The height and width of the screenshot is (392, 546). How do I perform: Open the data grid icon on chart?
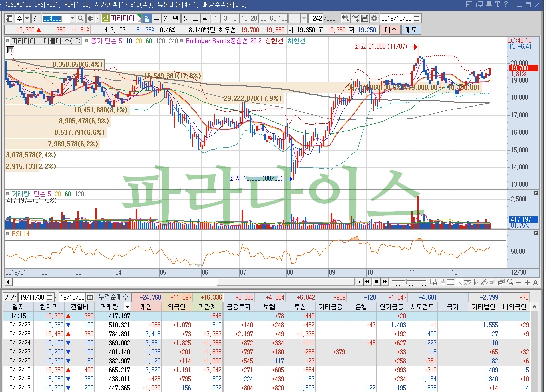pyautogui.click(x=11, y=50)
